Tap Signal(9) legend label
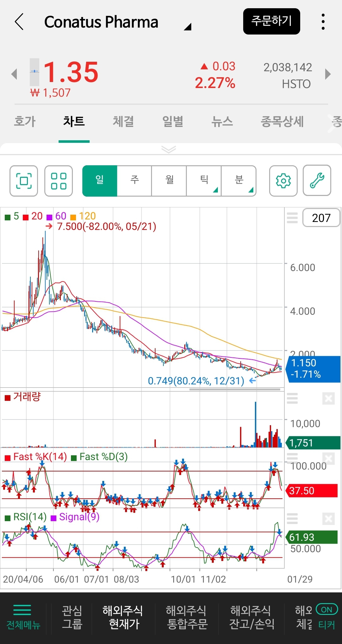342x644 pixels. click(x=75, y=517)
